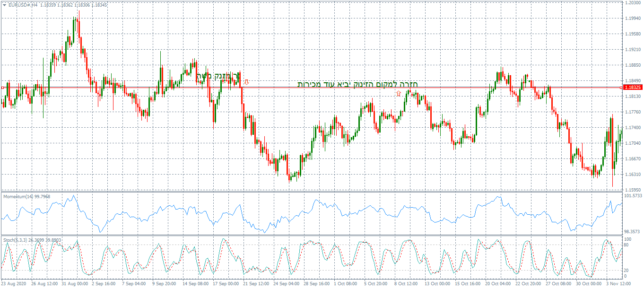Click time axis label 28 Sep 16:00
This screenshot has width=644, height=289.
click(x=317, y=284)
